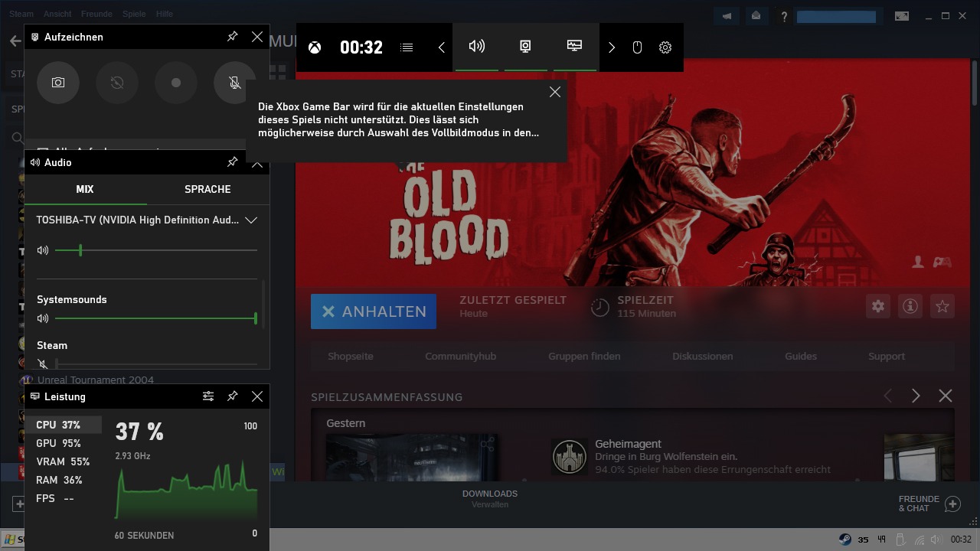Toggle the Audio widget from the Game Bar
This screenshot has width=980, height=551.
point(477,47)
